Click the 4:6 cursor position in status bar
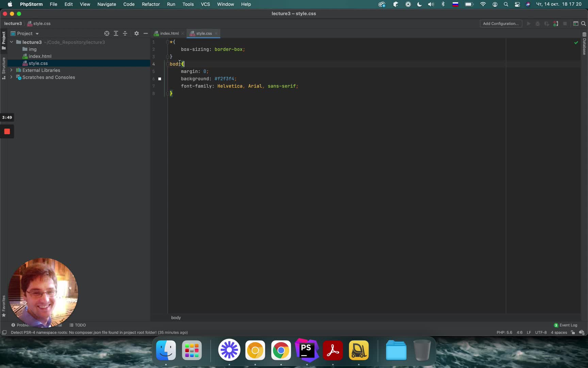 click(x=520, y=333)
